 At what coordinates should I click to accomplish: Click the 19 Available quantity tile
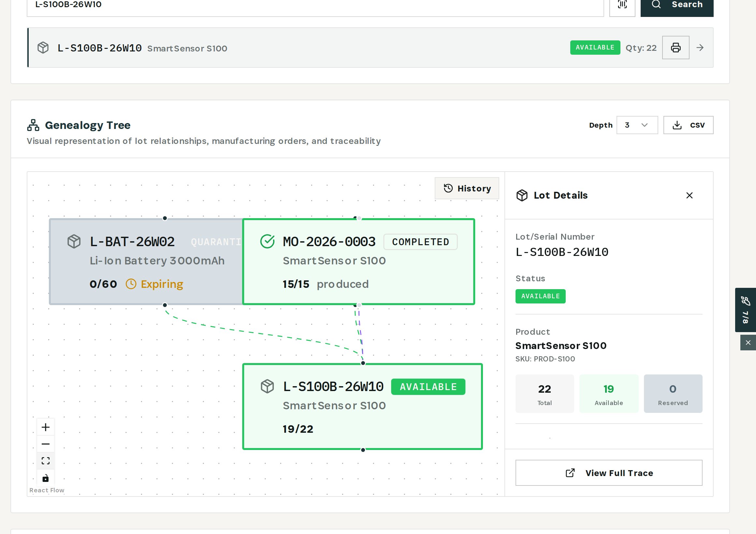coord(608,394)
